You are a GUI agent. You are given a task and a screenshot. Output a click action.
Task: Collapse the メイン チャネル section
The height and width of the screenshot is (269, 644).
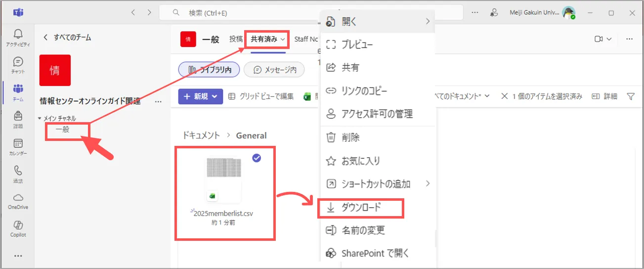coord(40,119)
